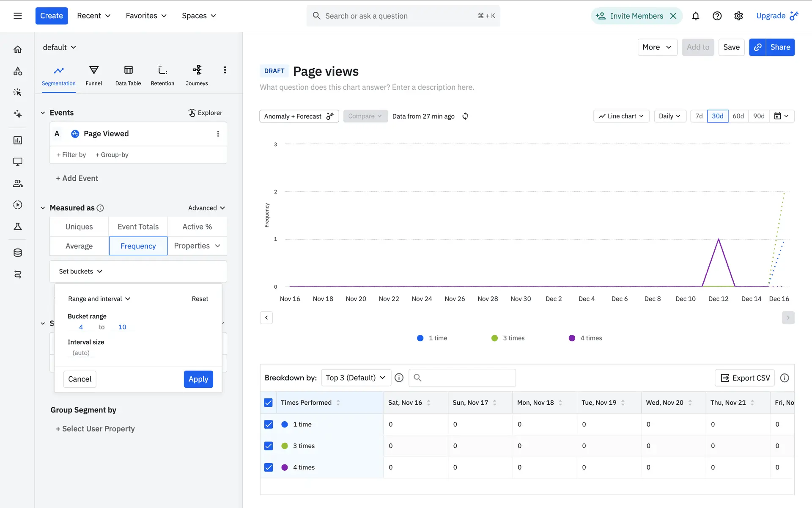
Task: Click the home icon in sidebar
Action: pyautogui.click(x=18, y=50)
